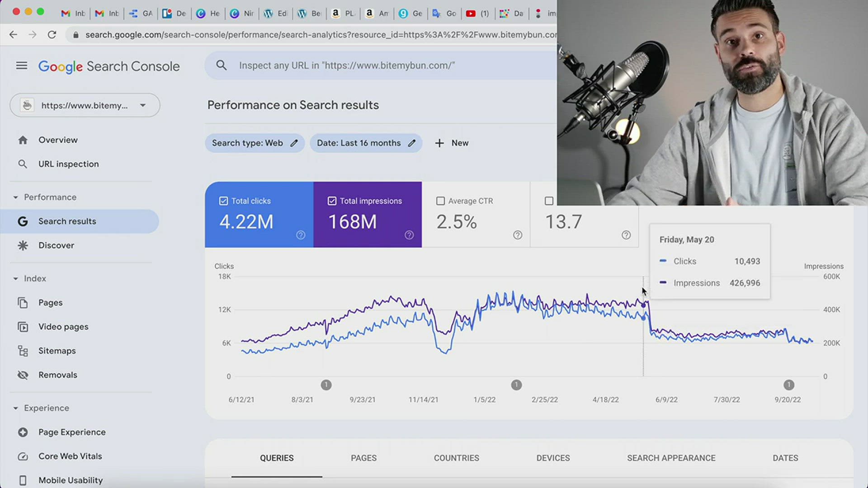
Task: Click the Discover sidebar item
Action: point(56,245)
